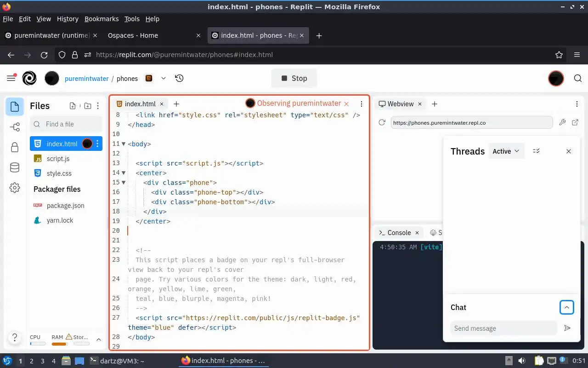The height and width of the screenshot is (368, 588).
Task: Click the help question mark icon
Action: coord(15,337)
